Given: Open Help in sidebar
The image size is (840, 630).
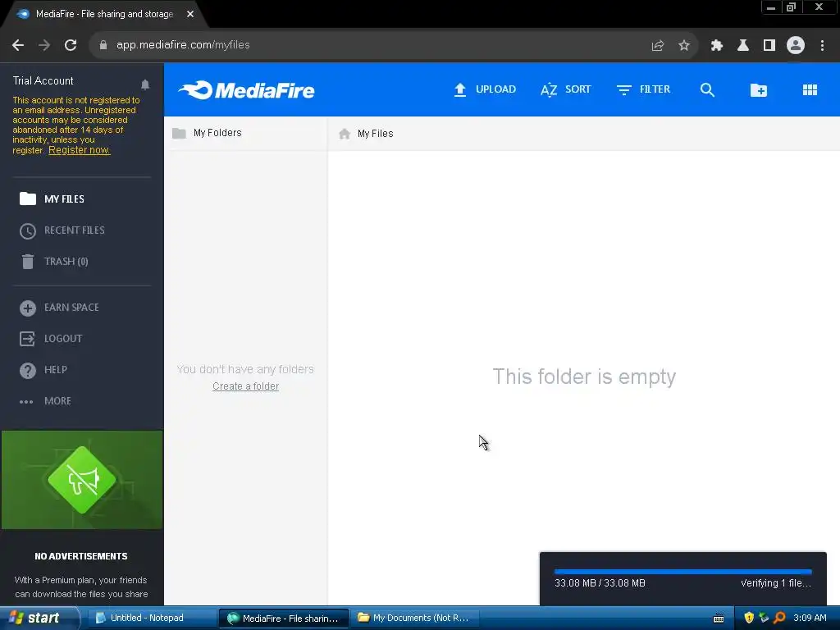Looking at the screenshot, I should click(x=43, y=370).
